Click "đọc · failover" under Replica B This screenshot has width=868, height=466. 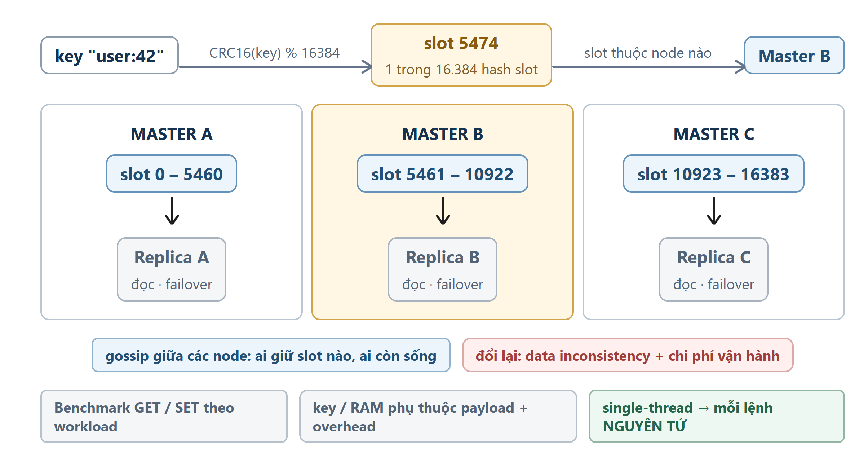click(x=443, y=285)
